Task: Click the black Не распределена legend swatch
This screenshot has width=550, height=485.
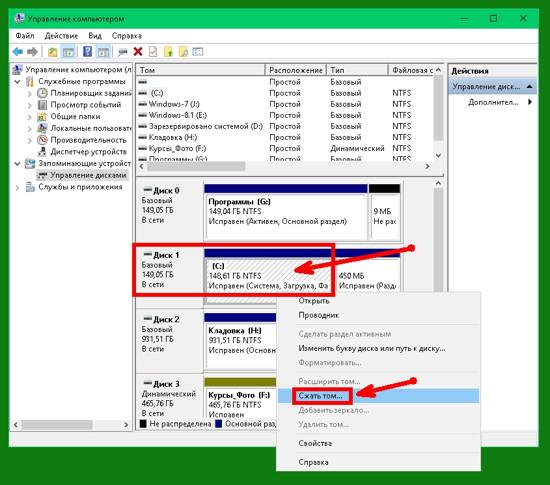Action: click(x=143, y=424)
